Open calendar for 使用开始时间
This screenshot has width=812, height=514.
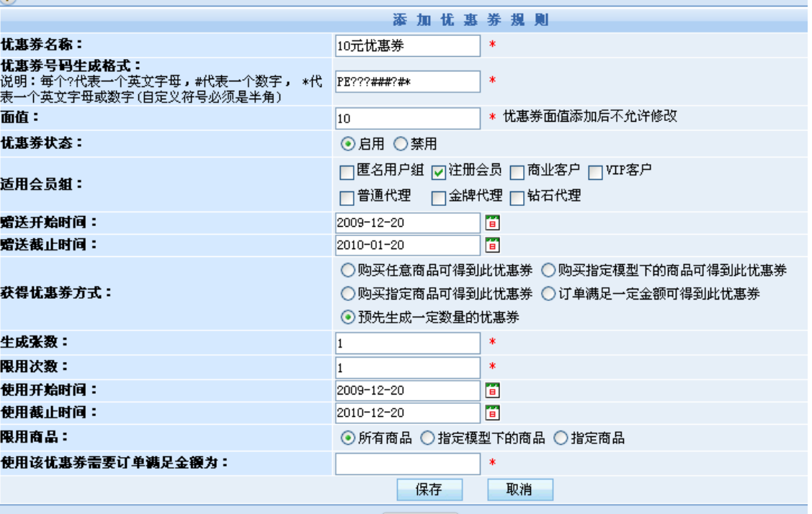[493, 390]
